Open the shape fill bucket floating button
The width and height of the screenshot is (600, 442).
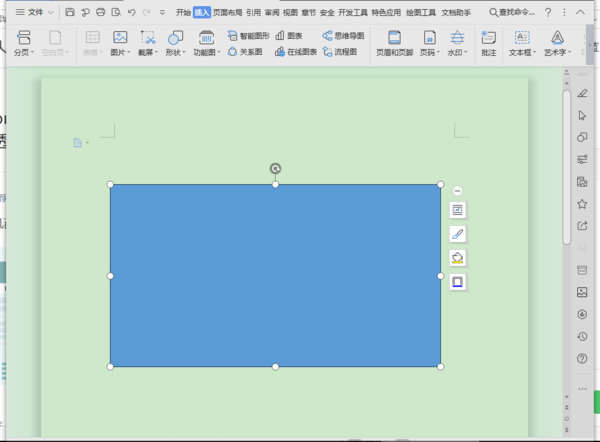(x=457, y=258)
